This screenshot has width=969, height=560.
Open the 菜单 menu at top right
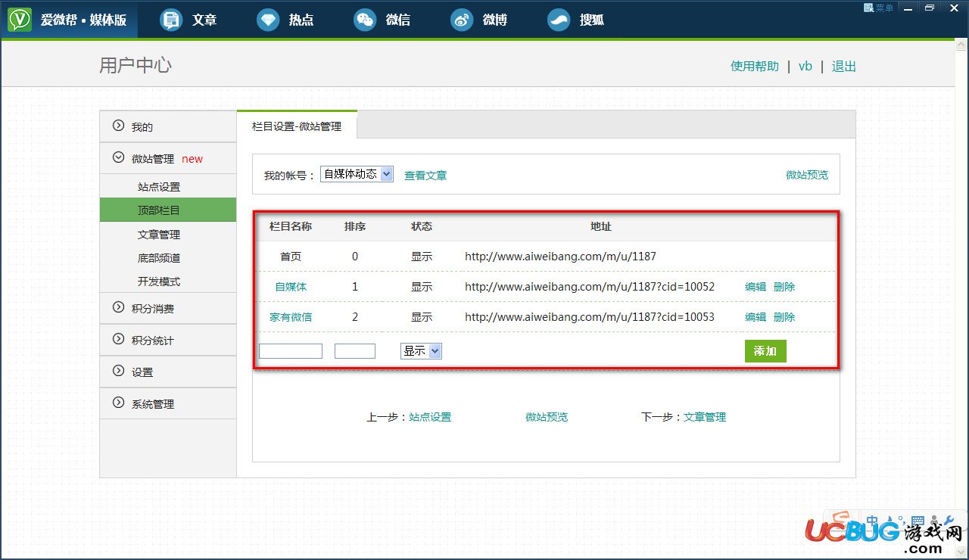[878, 8]
